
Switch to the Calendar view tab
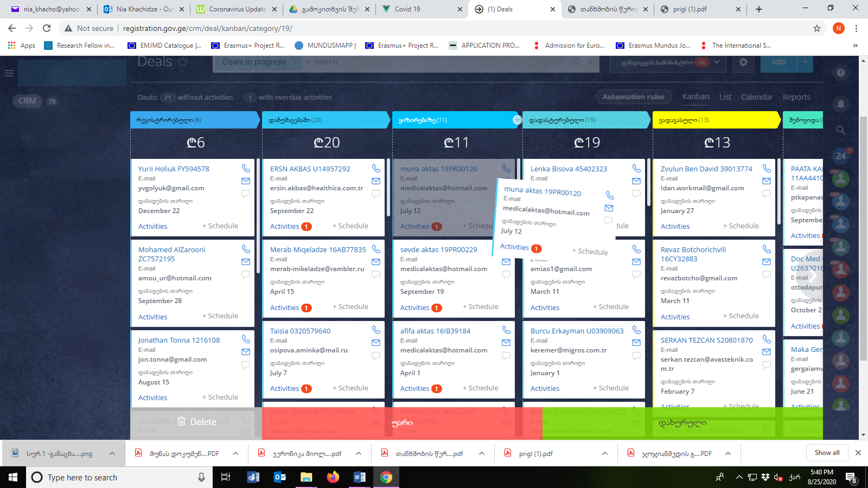pyautogui.click(x=756, y=97)
